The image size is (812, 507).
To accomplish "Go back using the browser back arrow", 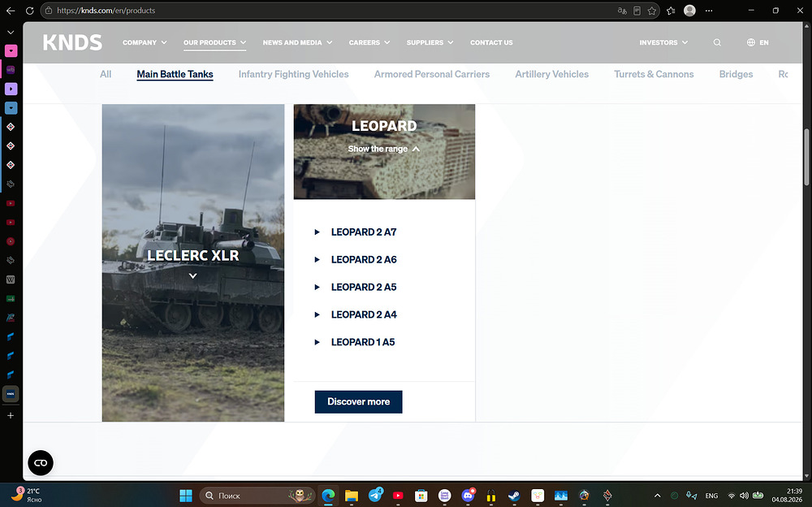I will point(11,11).
